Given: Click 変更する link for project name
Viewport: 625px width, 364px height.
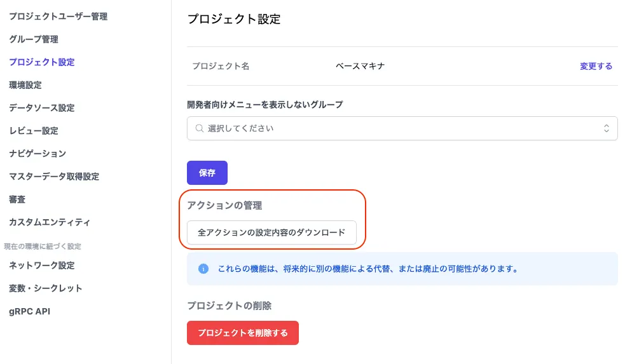Looking at the screenshot, I should pyautogui.click(x=596, y=66).
